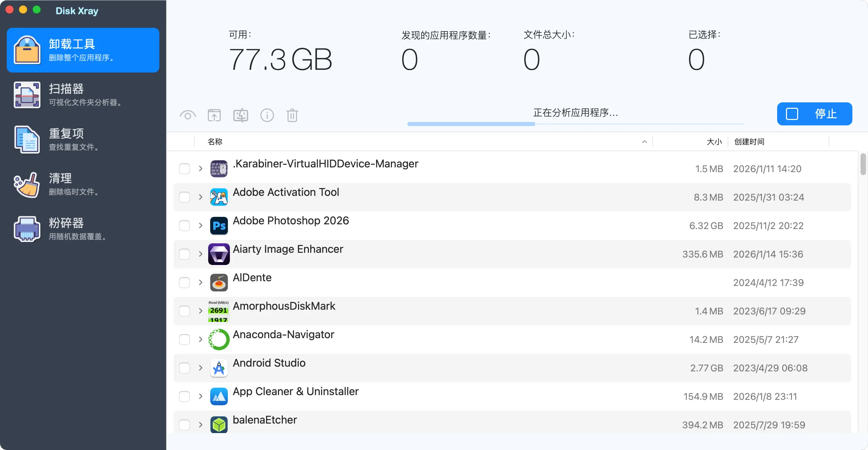
Task: Click the info circle toolbar icon
Action: coord(267,116)
